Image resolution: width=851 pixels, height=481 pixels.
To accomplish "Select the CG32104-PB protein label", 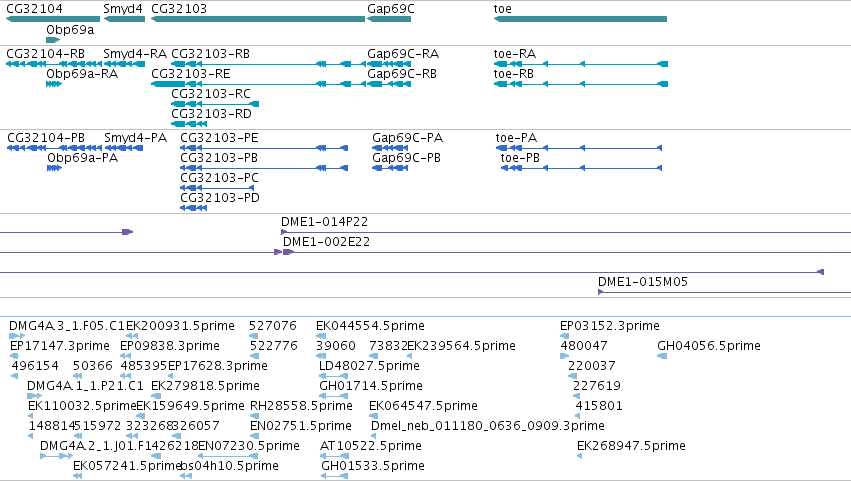I will pos(46,138).
